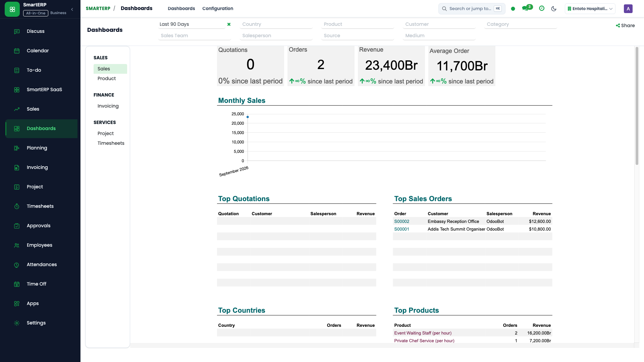Open the Entoto Hospitality company dropdown

590,9
